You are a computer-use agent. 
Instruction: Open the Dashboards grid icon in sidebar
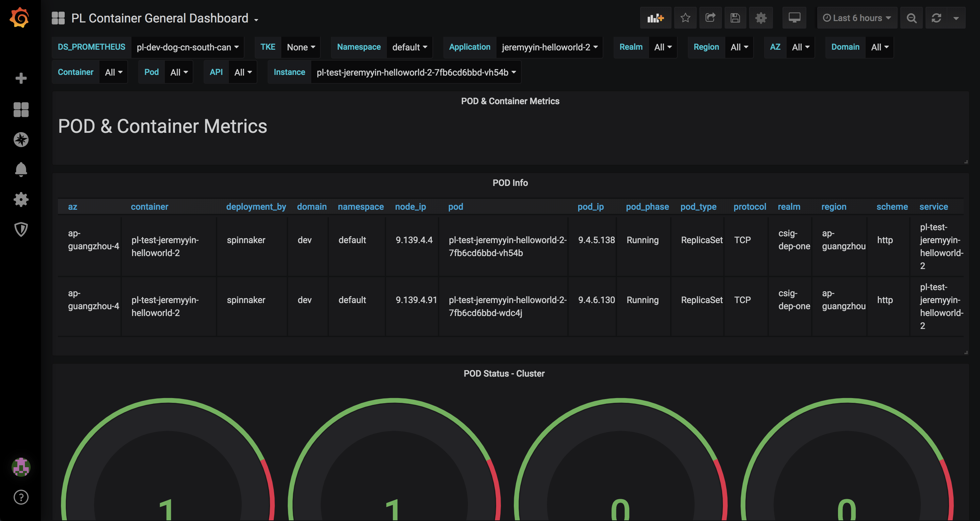[21, 110]
